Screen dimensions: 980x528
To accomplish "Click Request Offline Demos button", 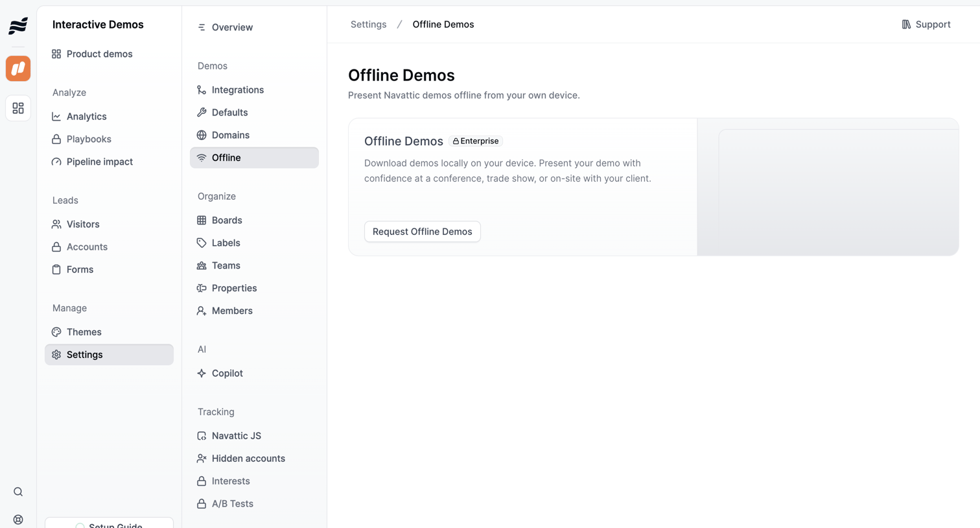I will point(423,232).
